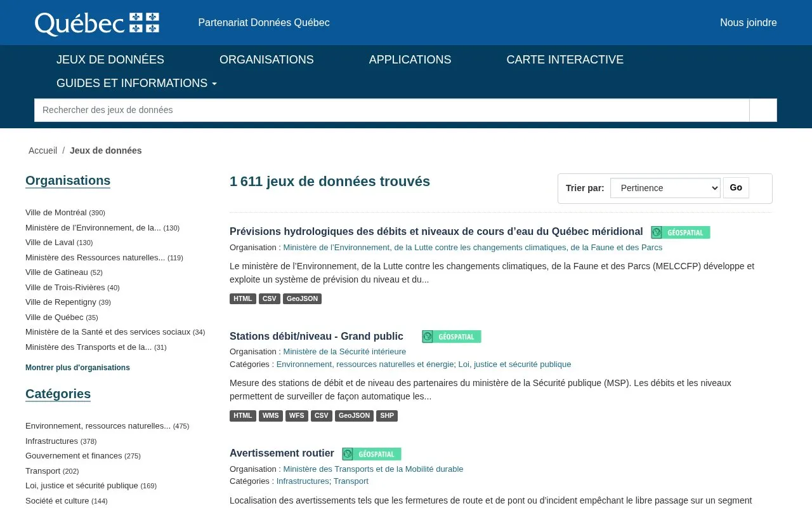The image size is (812, 508).
Task: Filter by Environnement, ressources naturelles... (475)
Action: 107,426
